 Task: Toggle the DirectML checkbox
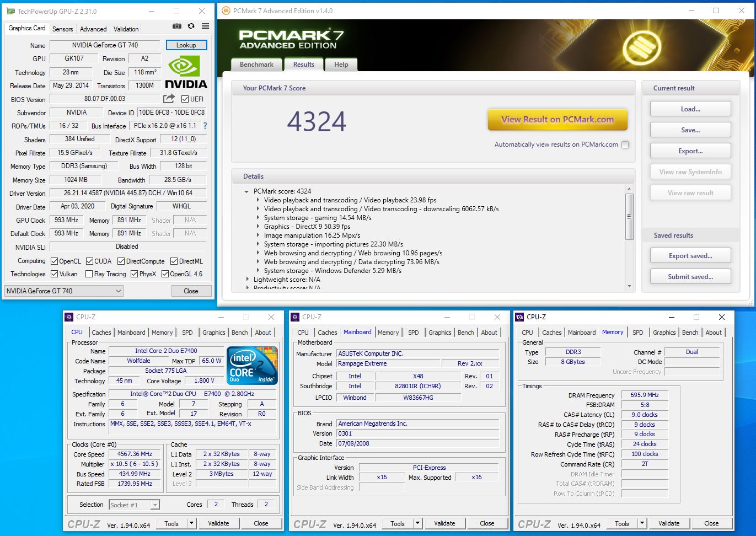coord(174,261)
